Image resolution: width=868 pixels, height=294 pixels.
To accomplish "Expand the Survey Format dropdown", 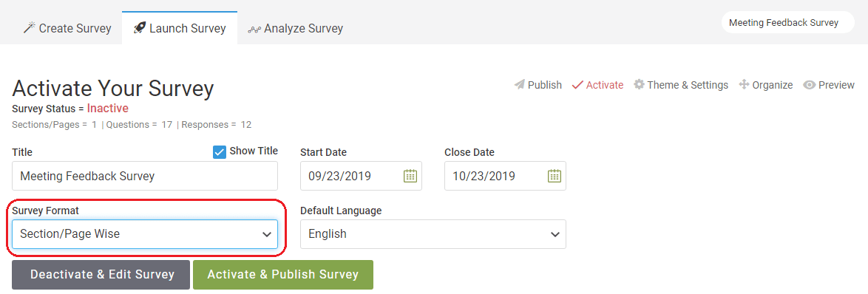I will pyautogui.click(x=145, y=234).
